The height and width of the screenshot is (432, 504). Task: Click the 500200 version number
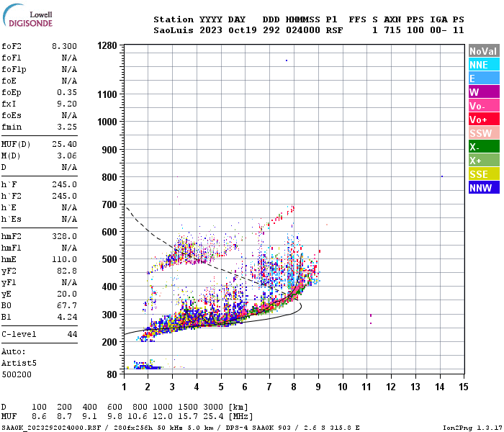pos(17,375)
